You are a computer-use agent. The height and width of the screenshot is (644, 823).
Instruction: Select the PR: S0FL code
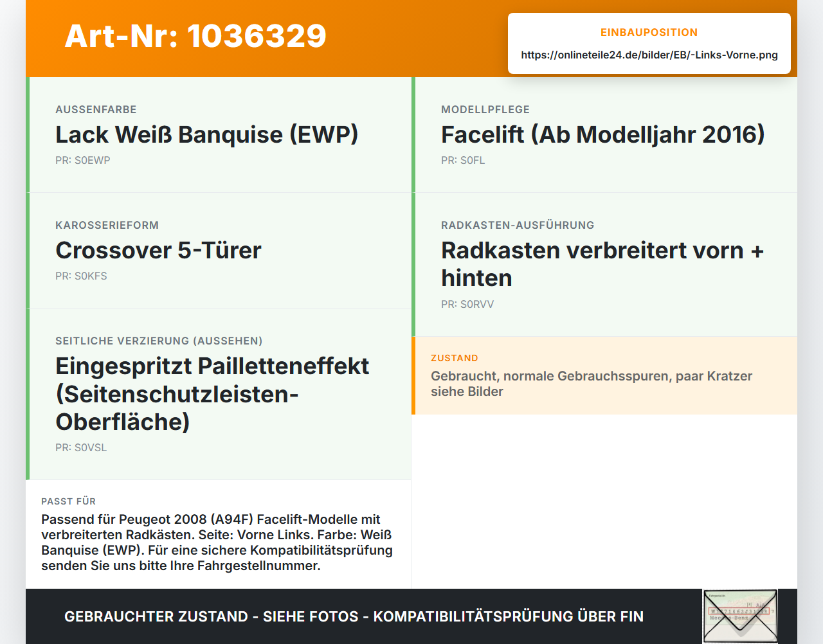[463, 160]
